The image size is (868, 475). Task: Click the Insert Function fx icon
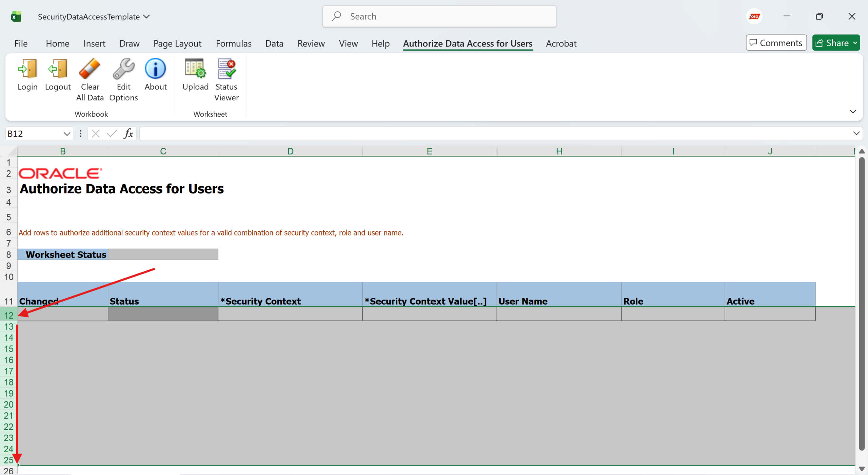[129, 133]
